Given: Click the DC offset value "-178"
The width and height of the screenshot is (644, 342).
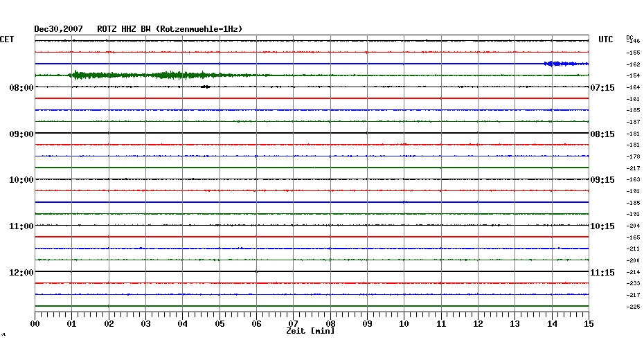Looking at the screenshot, I should pos(634,156).
